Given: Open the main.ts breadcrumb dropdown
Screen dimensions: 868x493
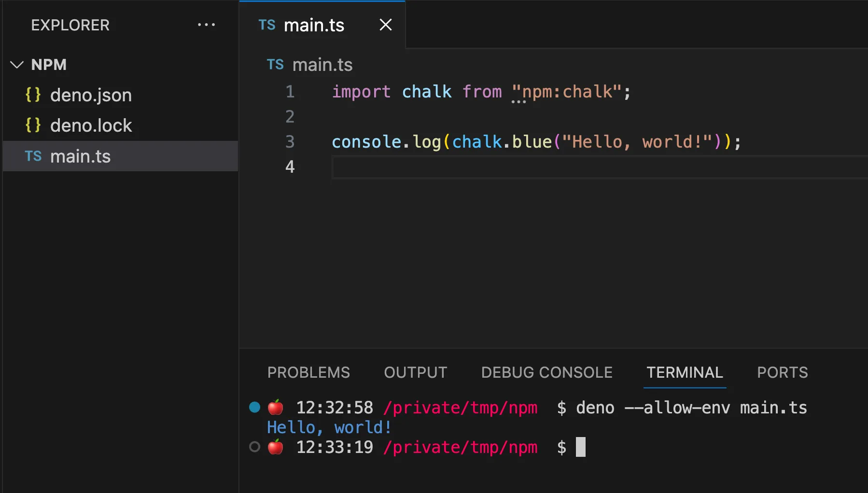Looking at the screenshot, I should [322, 65].
